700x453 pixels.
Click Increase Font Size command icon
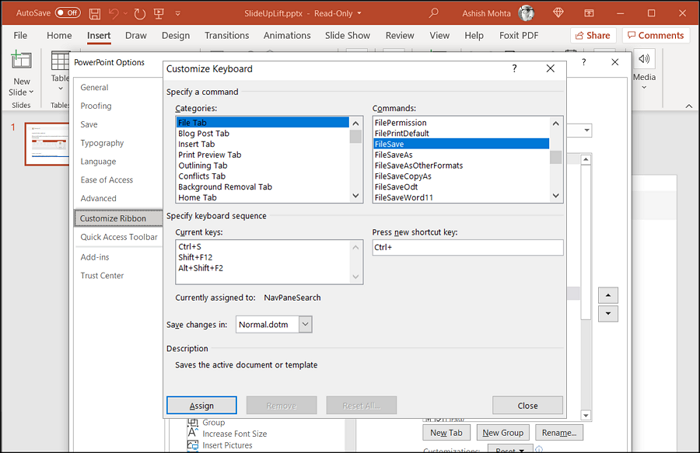tap(192, 433)
